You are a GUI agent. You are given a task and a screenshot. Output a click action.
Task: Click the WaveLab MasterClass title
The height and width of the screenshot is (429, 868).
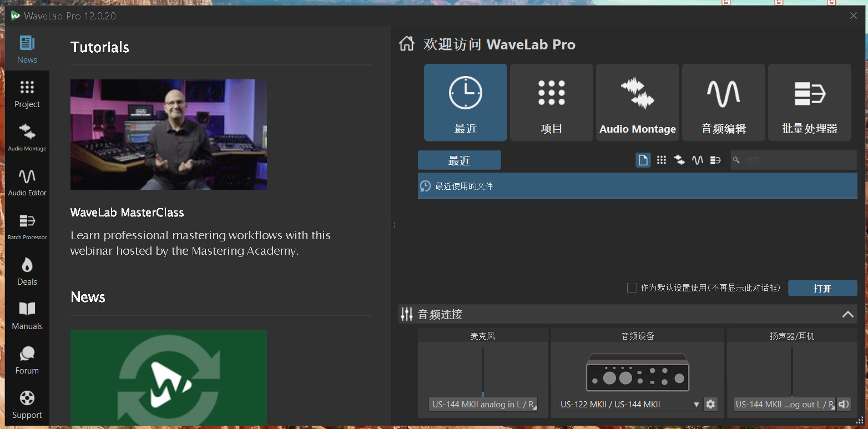click(127, 213)
